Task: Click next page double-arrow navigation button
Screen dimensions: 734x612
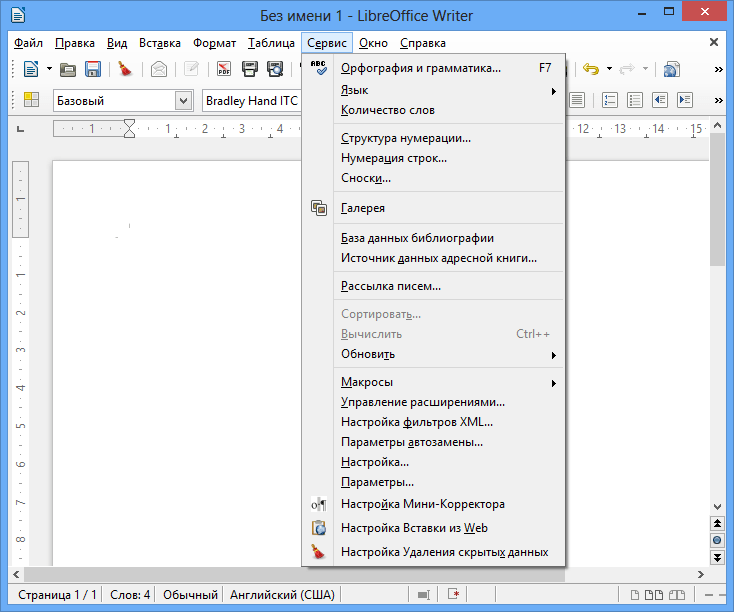Action: pos(717,557)
